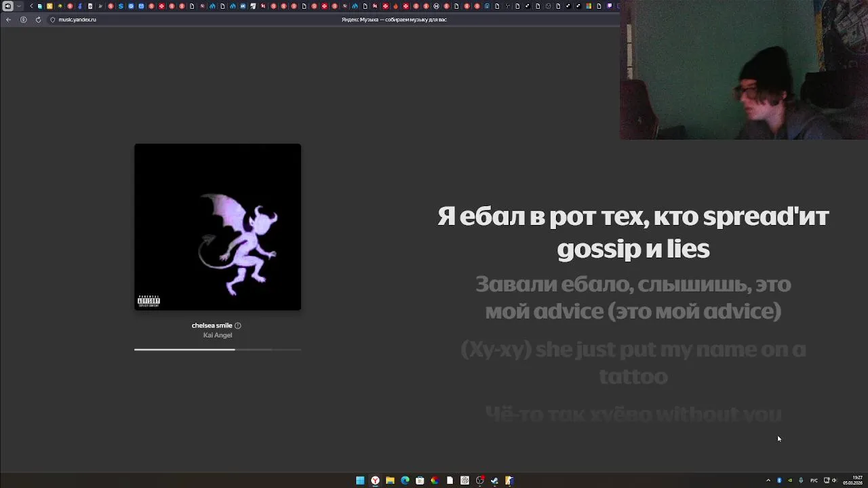Switch to the purple Twitch tab
The image size is (868, 488).
pos(610,6)
